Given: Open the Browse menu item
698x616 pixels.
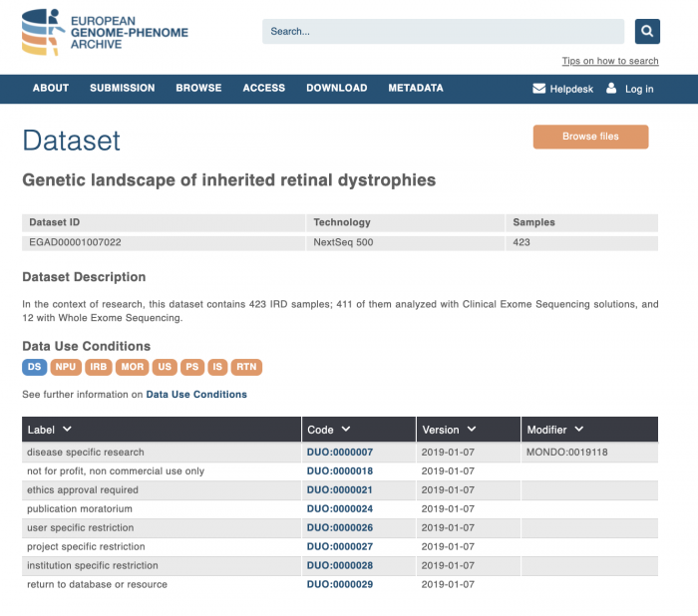Looking at the screenshot, I should click(x=198, y=88).
